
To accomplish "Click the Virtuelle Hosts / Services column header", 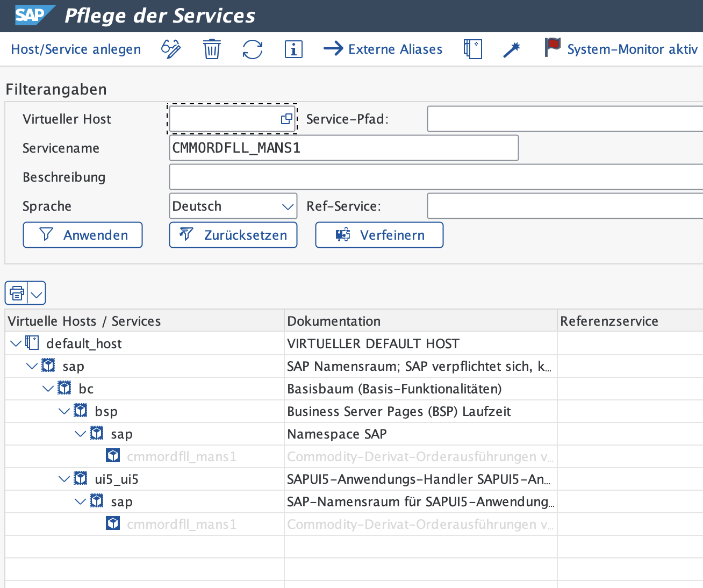I will [x=145, y=321].
